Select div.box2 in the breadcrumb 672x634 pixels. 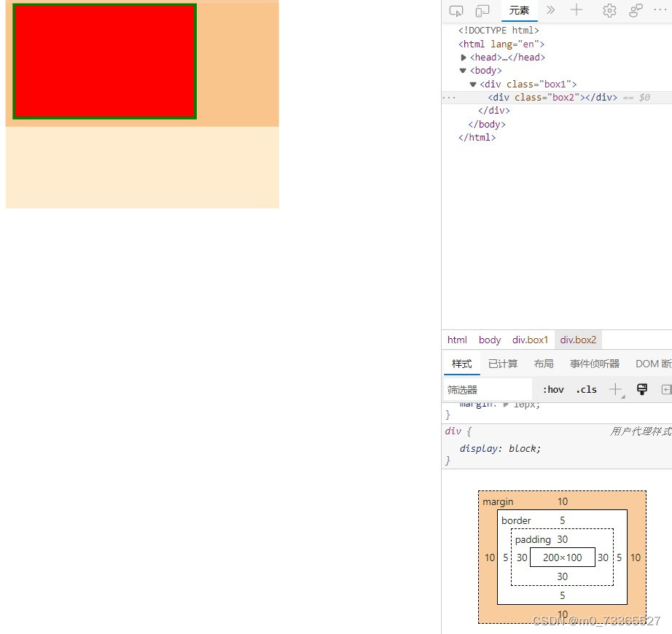(578, 340)
